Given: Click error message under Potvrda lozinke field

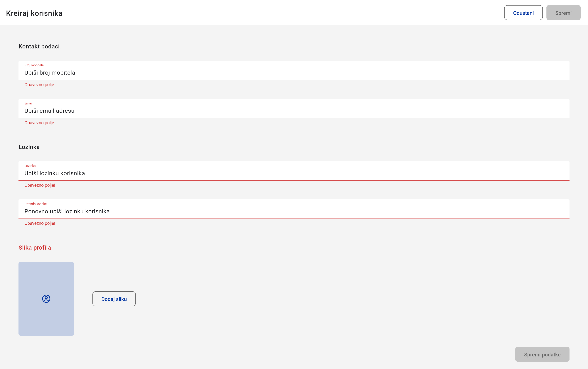Looking at the screenshot, I should [40, 223].
